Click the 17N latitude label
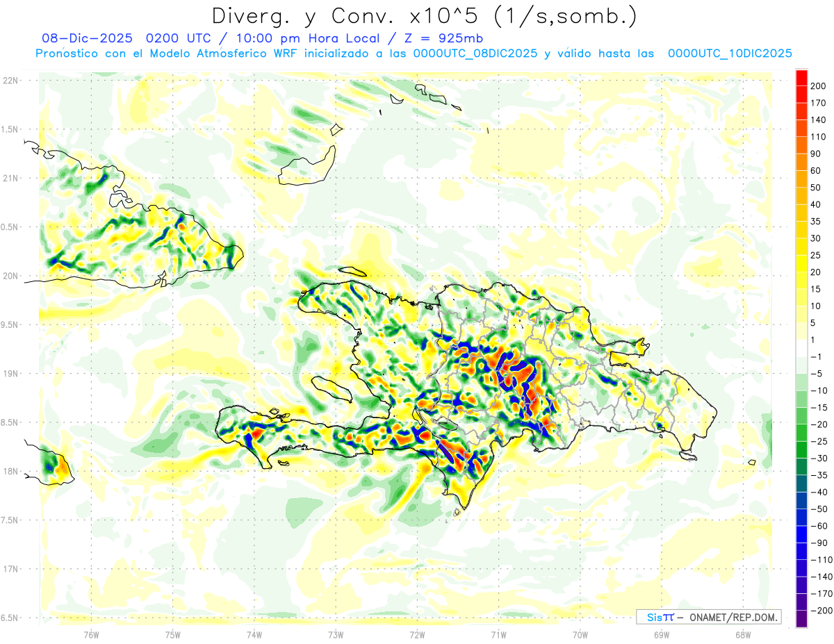The width and height of the screenshot is (834, 644). (x=10, y=569)
